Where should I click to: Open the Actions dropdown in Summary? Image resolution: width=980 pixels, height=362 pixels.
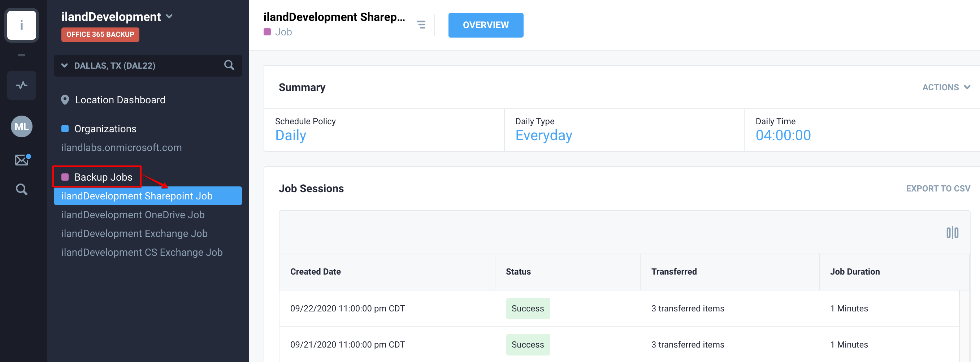coord(946,87)
